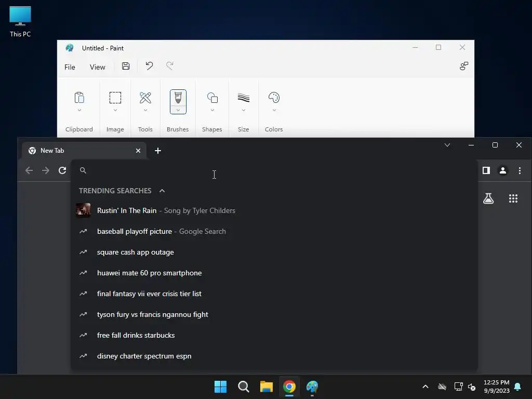Open the share icon in Paint's menu bar

(464, 66)
